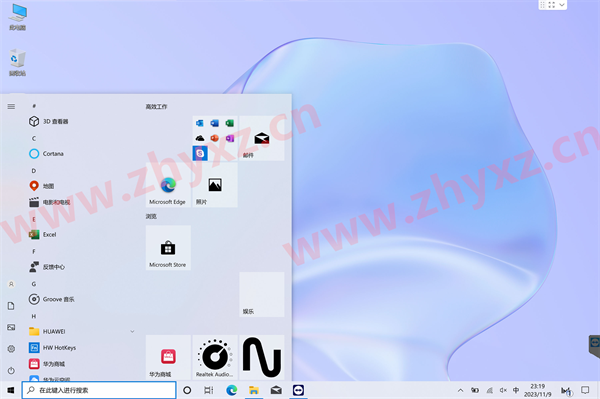
Task: Click fullscreen icon in top toolbar
Action: [552, 5]
